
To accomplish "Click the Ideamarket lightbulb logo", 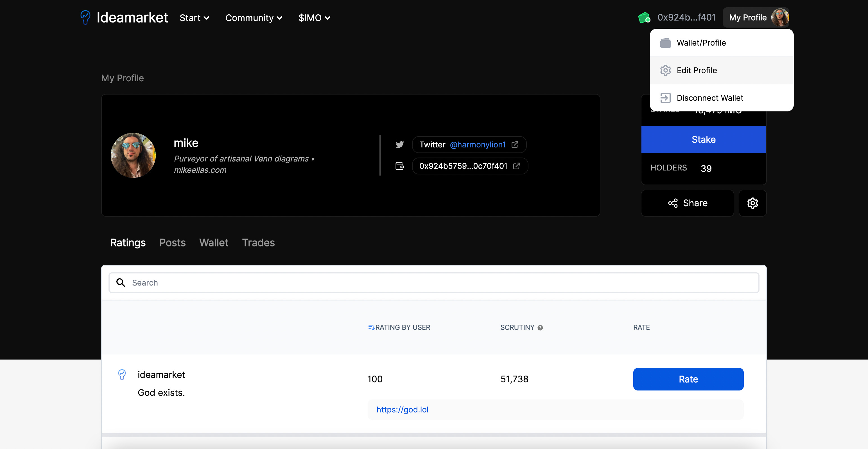I will [x=85, y=17].
